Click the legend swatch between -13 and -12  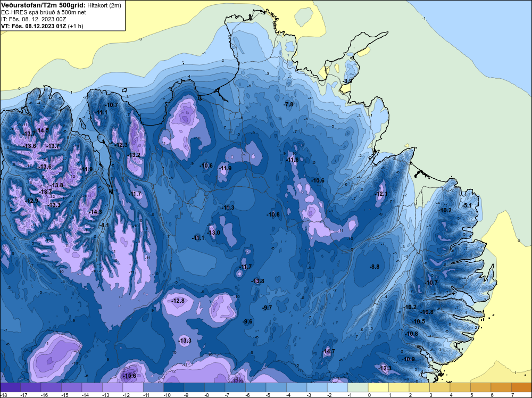pos(113,387)
